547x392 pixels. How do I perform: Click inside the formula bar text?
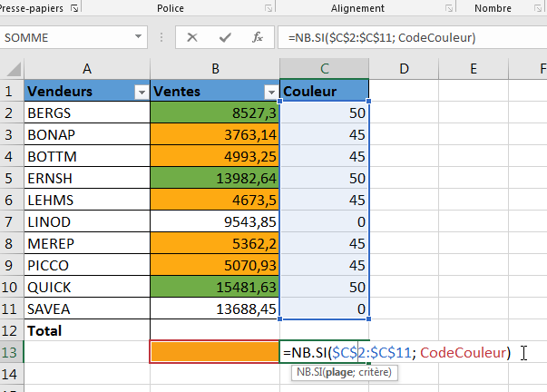408,38
